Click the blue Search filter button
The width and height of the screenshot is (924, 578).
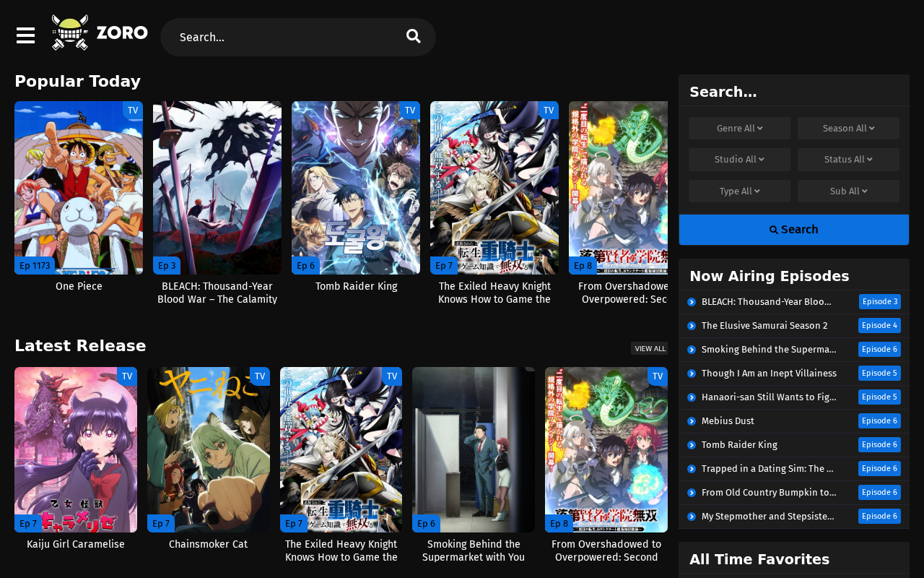pos(794,230)
